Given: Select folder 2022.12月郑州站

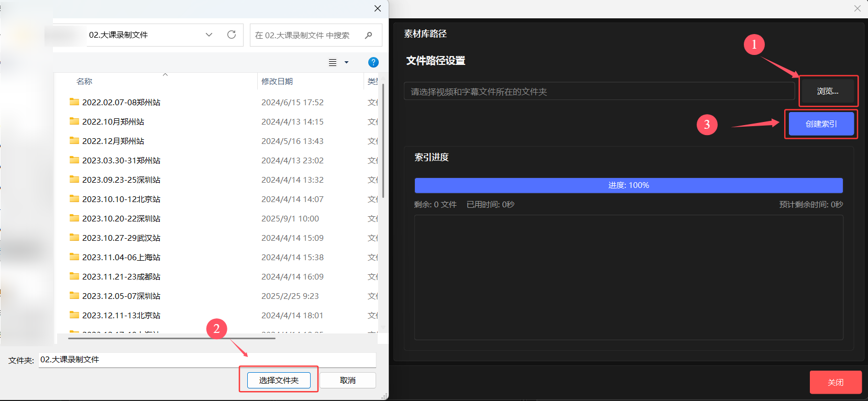Looking at the screenshot, I should 113,141.
